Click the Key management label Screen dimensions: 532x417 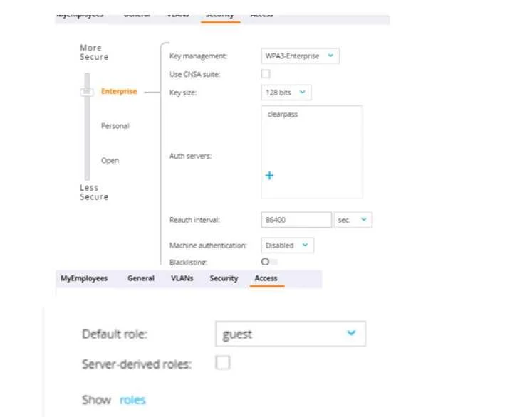click(199, 56)
